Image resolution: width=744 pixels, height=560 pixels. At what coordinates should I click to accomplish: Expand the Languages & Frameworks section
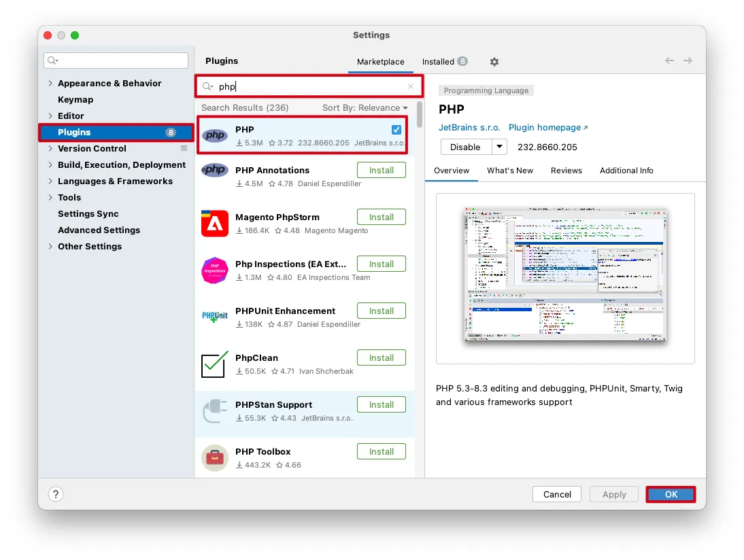coord(50,181)
